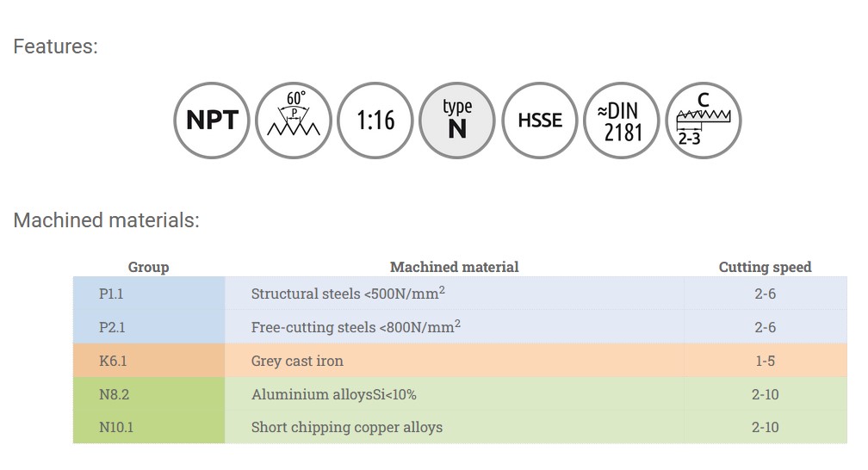The width and height of the screenshot is (868, 470).
Task: Click the K6.1 orange group cell
Action: coord(148,361)
